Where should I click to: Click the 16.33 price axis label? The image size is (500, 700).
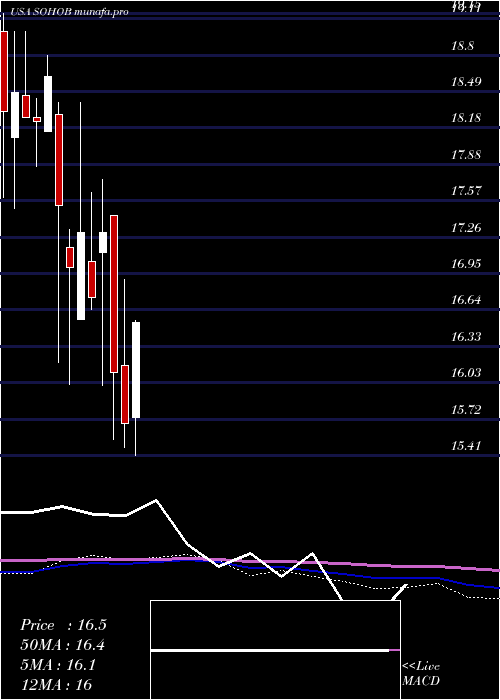(466, 336)
